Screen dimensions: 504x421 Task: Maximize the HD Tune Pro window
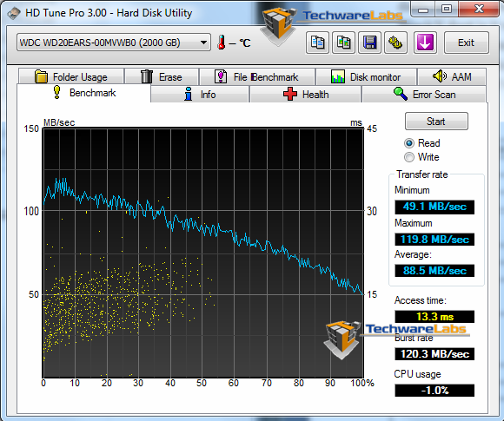pyautogui.click(x=447, y=10)
